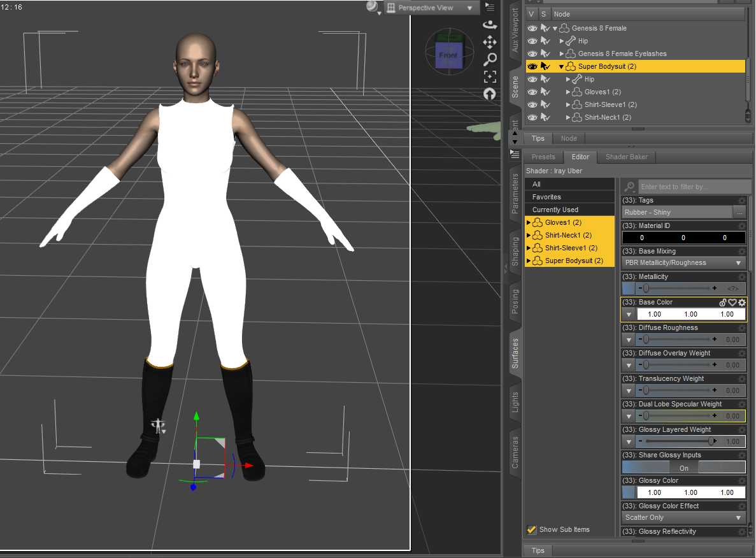Screen dimensions: 756x558
Task: Open the Parameters side tab
Action: (x=515, y=193)
